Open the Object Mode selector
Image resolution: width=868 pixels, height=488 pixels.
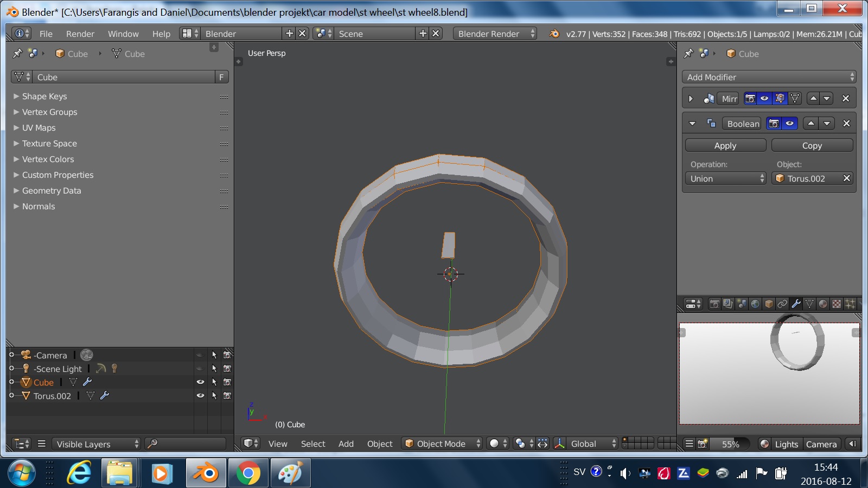442,444
